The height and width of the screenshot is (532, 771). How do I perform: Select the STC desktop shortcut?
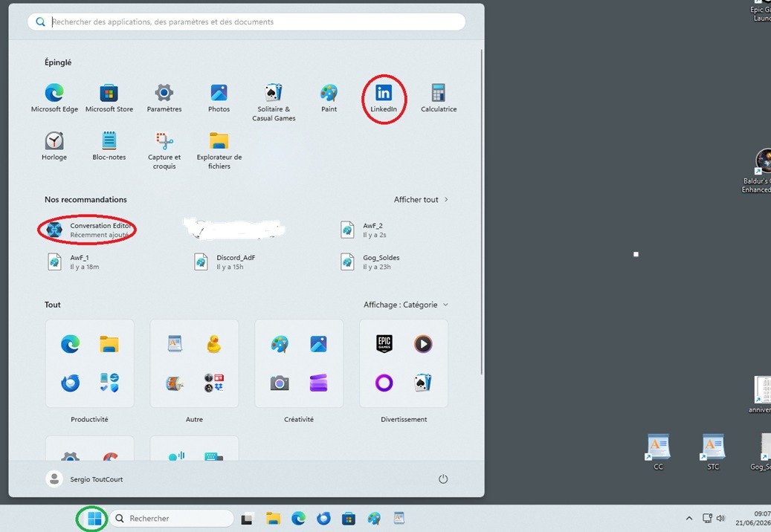[x=713, y=452]
